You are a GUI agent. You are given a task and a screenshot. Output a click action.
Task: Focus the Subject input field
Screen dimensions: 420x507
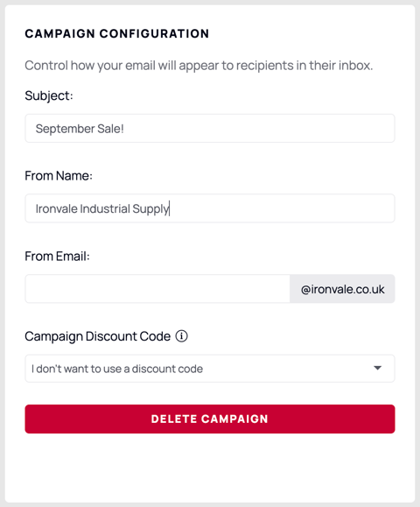210,129
